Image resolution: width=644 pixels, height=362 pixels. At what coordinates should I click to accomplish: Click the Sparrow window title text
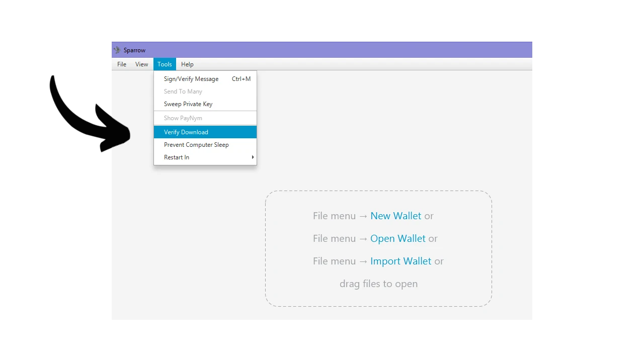(x=135, y=50)
